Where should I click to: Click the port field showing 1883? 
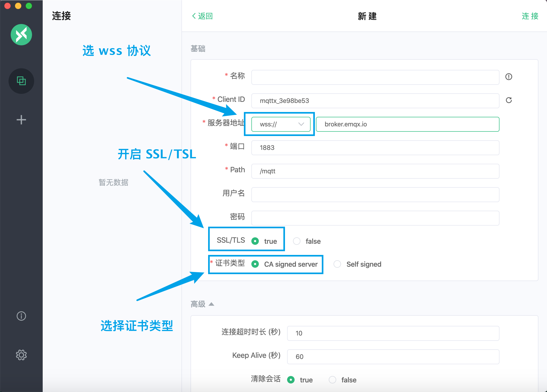pos(375,147)
